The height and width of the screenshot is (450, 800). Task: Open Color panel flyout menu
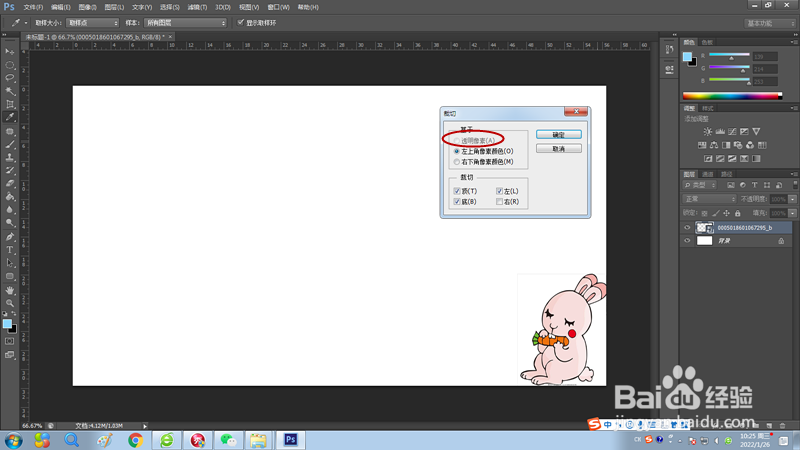793,42
